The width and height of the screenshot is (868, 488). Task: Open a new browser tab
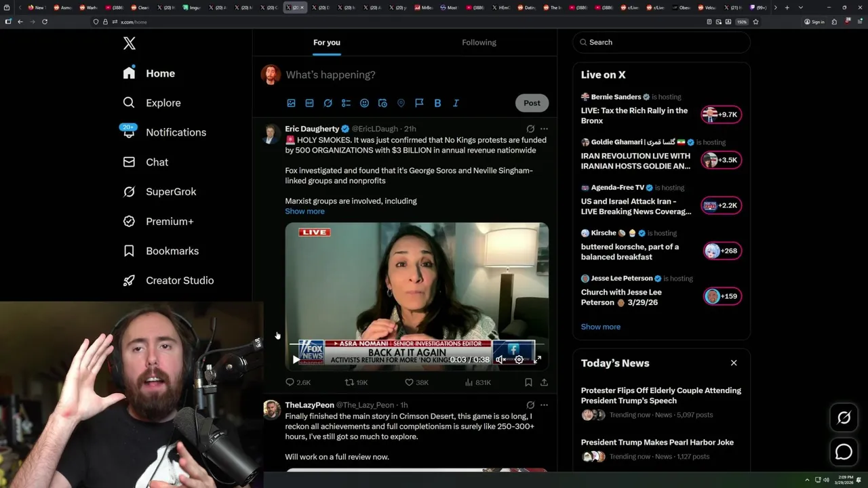pyautogui.click(x=787, y=7)
